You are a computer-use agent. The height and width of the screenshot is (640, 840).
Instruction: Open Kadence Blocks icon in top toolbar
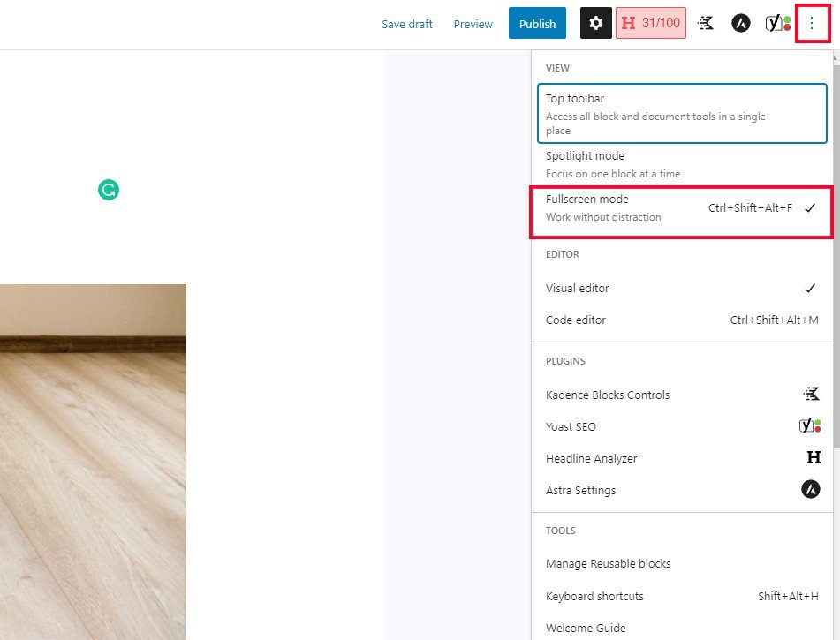click(706, 24)
